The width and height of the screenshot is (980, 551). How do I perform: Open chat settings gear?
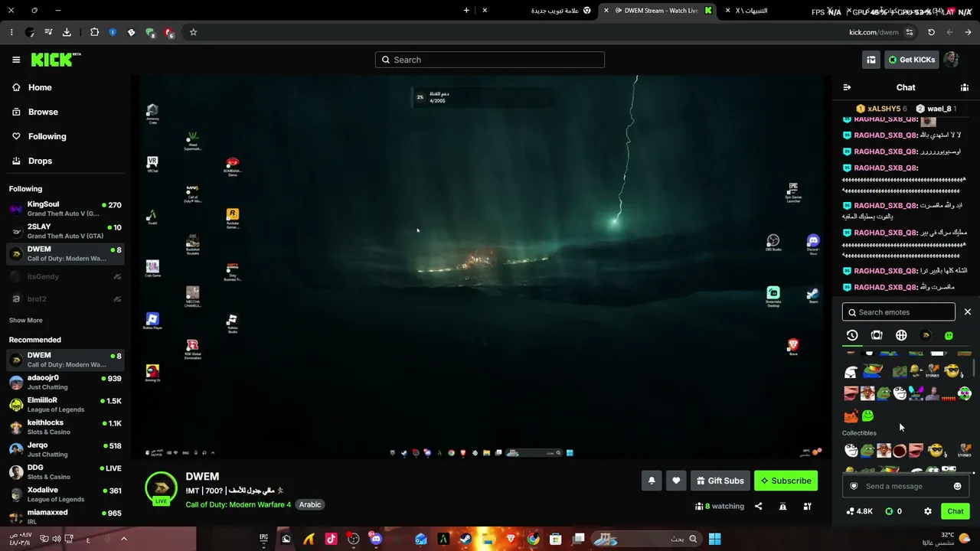click(x=928, y=511)
